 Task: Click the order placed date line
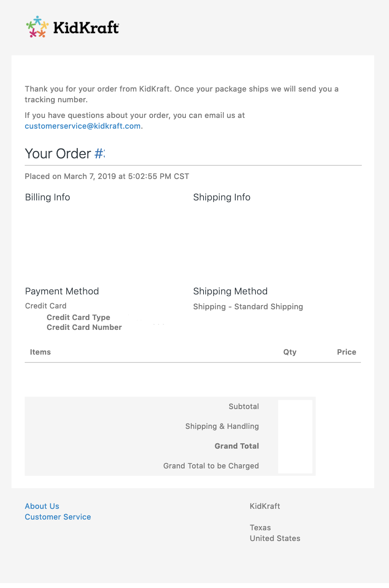coord(107,176)
